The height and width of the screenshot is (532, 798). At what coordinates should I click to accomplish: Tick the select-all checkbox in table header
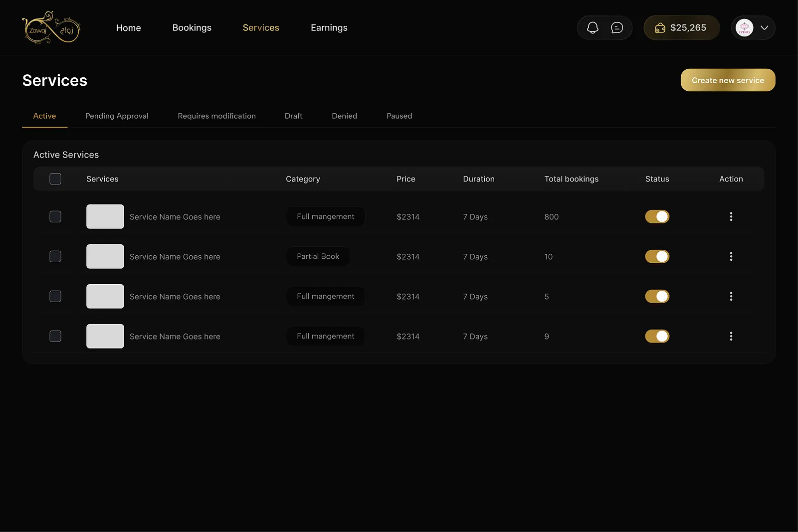(55, 179)
